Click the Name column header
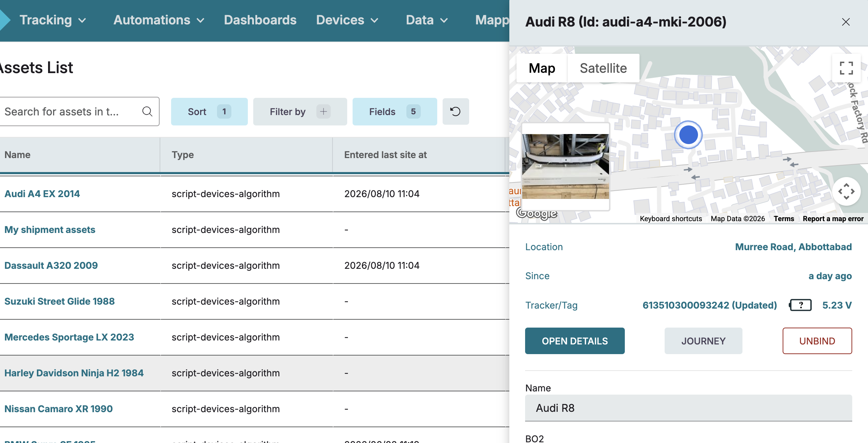 80,155
